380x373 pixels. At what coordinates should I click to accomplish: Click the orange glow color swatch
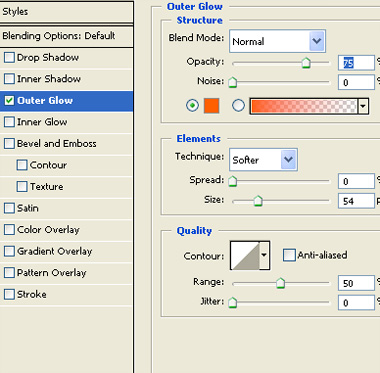pyautogui.click(x=211, y=106)
